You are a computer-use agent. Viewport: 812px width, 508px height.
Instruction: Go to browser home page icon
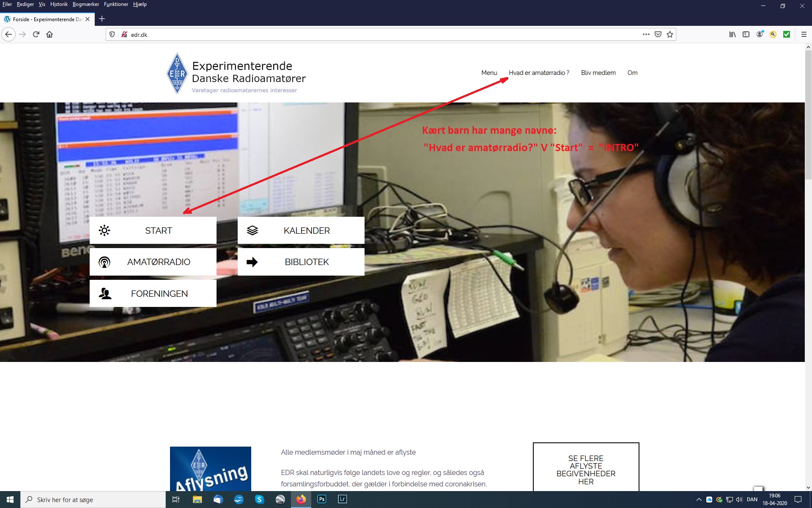click(49, 34)
